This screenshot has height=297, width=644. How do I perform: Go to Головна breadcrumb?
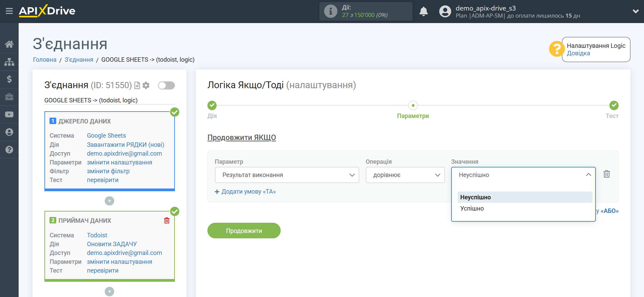45,60
